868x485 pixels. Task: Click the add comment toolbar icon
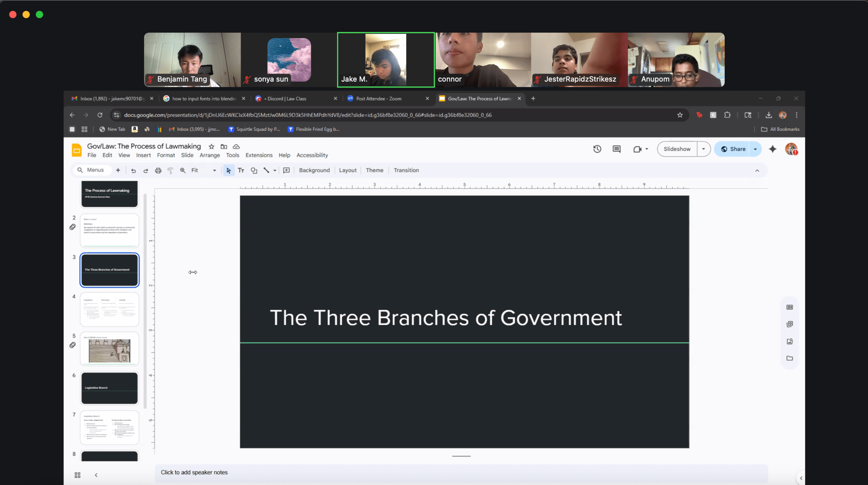point(287,171)
